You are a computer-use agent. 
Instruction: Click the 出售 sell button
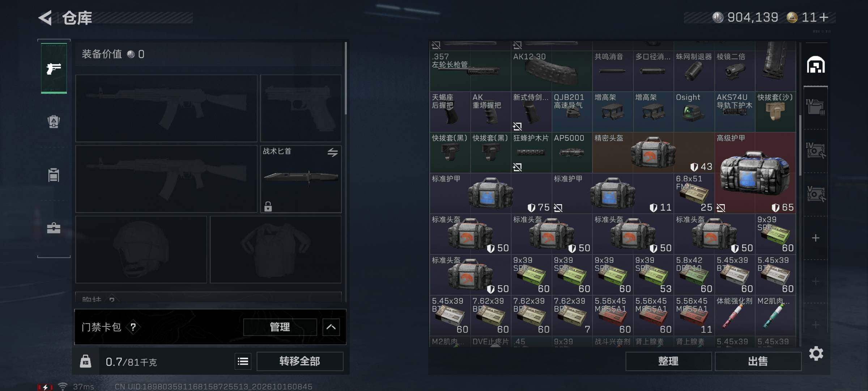click(758, 361)
